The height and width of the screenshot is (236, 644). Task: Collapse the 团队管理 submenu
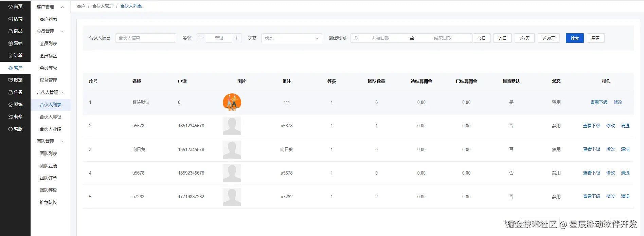click(62, 141)
